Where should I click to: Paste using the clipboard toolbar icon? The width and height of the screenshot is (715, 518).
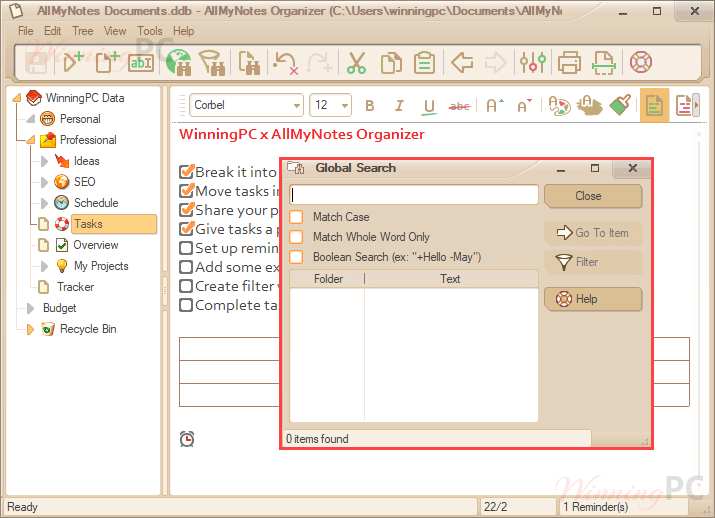(424, 62)
